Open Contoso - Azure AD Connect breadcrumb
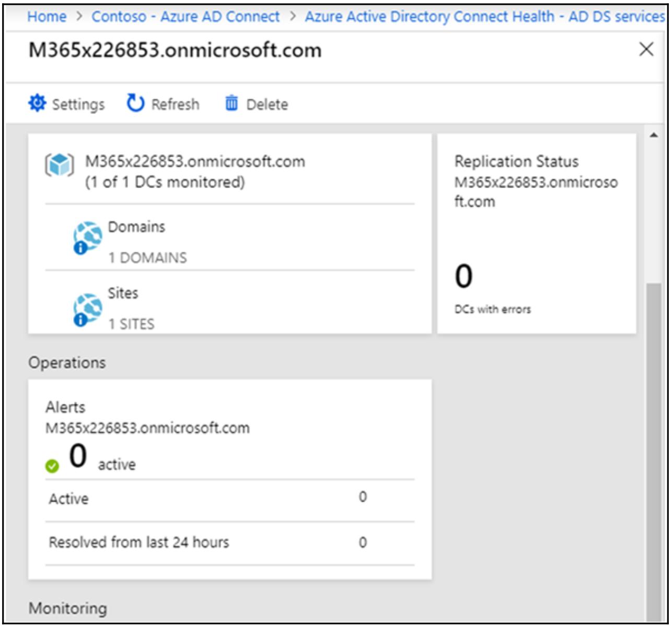Image resolution: width=672 pixels, height=626 pixels. tap(186, 16)
